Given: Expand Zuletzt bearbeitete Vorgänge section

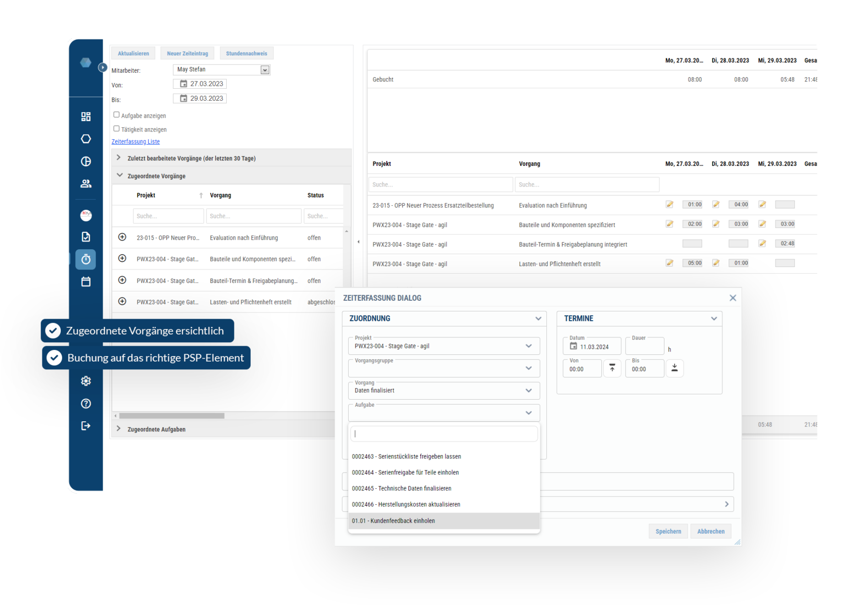Looking at the screenshot, I should [119, 158].
